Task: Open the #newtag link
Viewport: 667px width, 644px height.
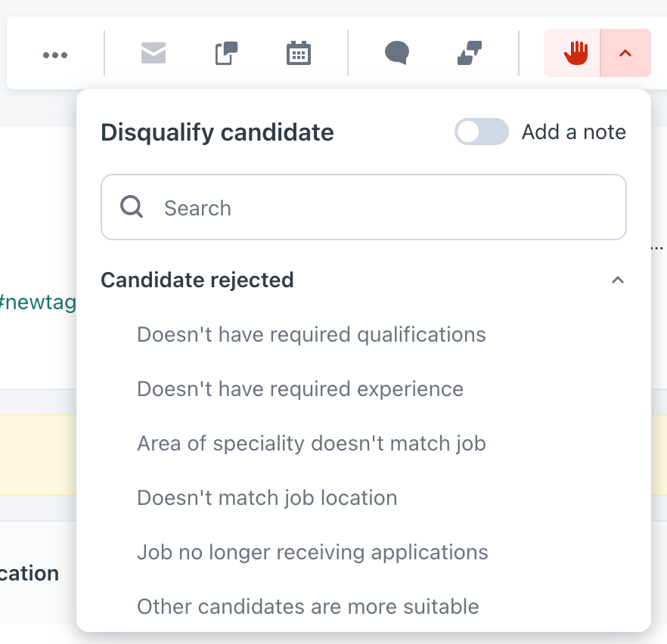Action: click(37, 302)
